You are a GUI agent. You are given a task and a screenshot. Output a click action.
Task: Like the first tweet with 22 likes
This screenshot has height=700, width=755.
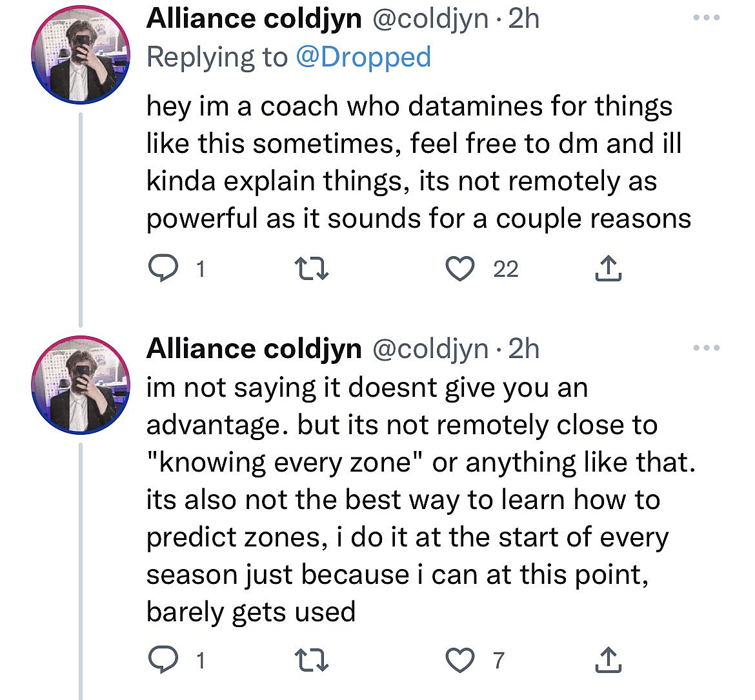[x=459, y=268]
